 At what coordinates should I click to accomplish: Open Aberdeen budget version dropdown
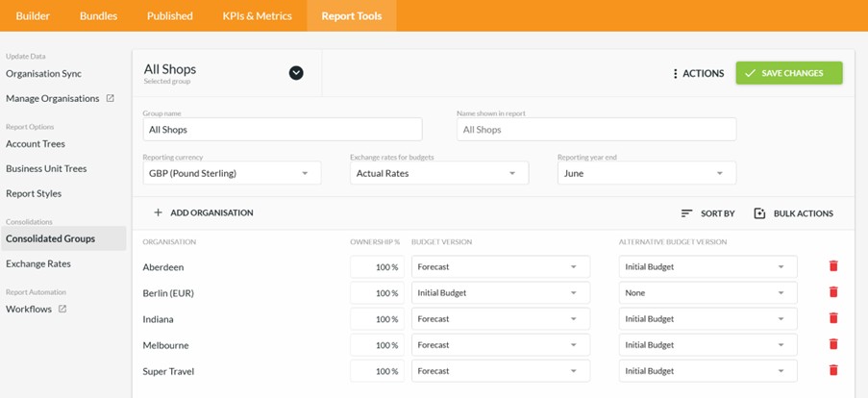(x=501, y=267)
